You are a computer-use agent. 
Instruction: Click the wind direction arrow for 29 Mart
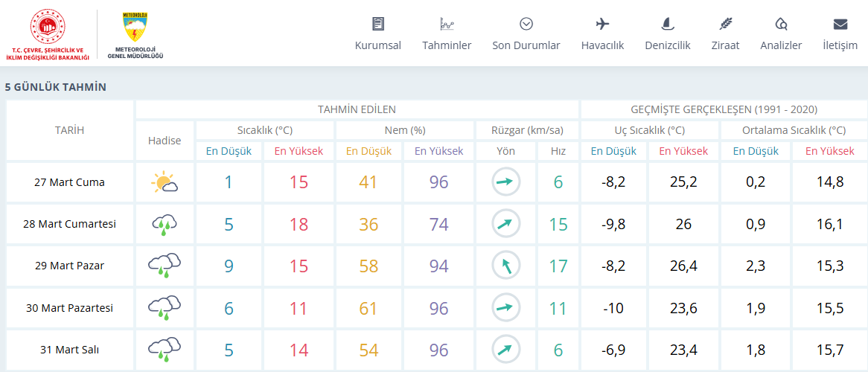point(506,266)
